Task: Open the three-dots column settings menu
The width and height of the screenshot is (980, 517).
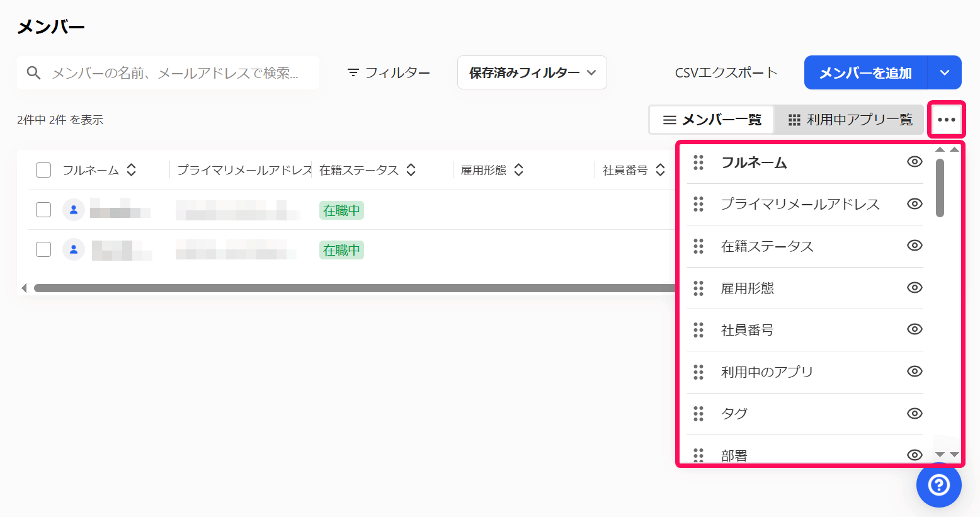Action: (x=946, y=120)
